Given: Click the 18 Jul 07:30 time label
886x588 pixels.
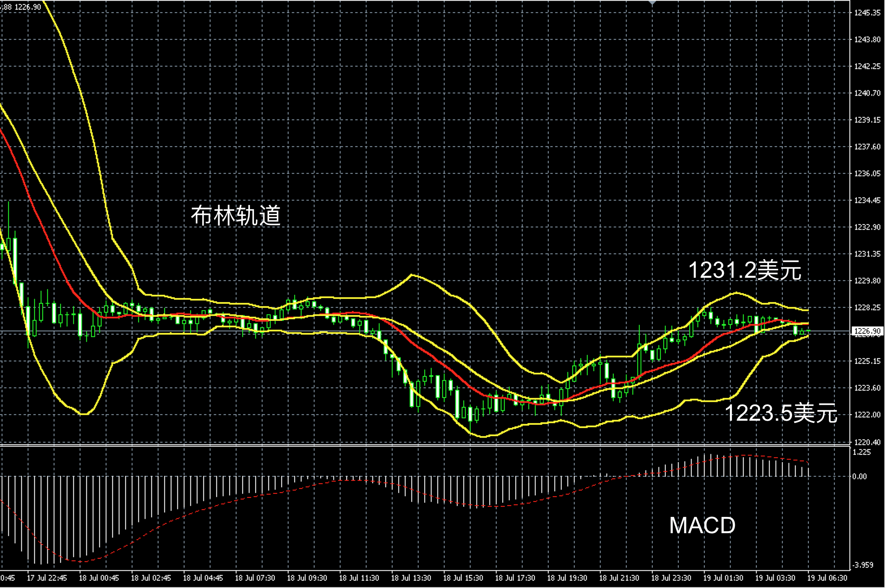Looking at the screenshot, I should [x=255, y=578].
